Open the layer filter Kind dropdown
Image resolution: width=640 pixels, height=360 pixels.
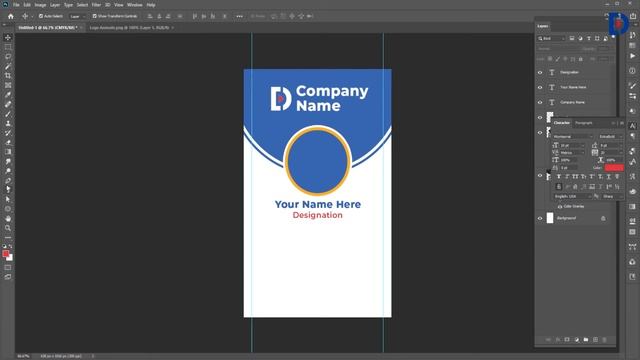click(x=551, y=38)
